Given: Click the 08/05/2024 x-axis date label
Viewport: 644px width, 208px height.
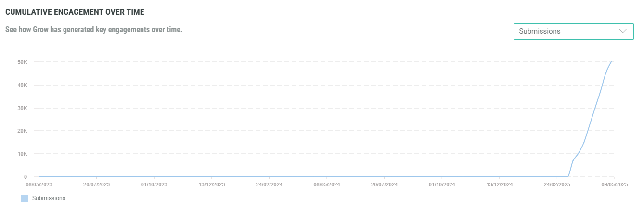Looking at the screenshot, I should [327, 184].
